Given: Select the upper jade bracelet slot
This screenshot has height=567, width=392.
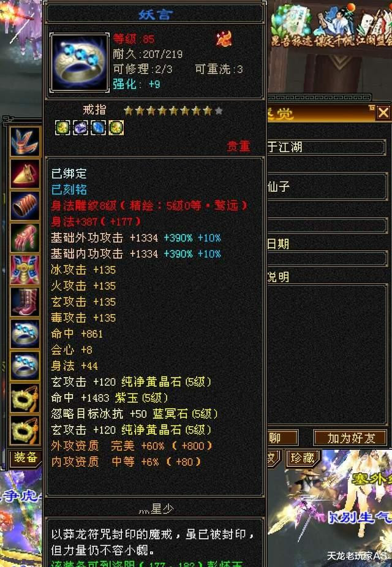Looking at the screenshot, I should [24, 398].
